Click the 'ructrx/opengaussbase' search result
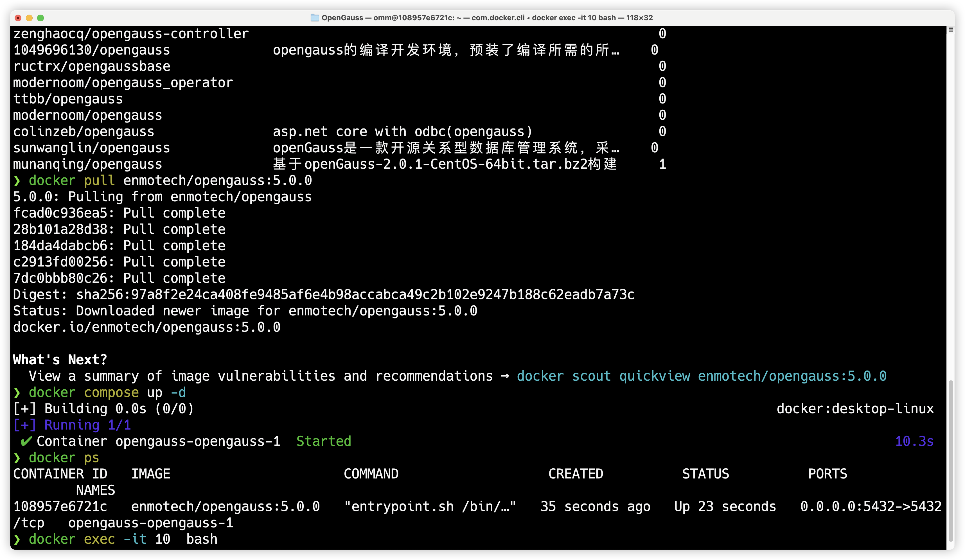 pyautogui.click(x=91, y=66)
